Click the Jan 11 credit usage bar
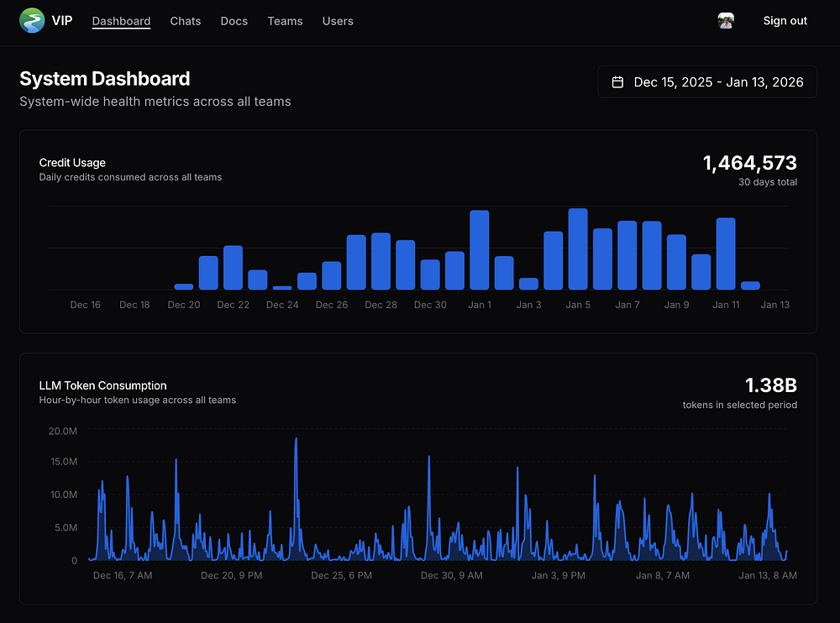The height and width of the screenshot is (623, 840). pyautogui.click(x=726, y=254)
